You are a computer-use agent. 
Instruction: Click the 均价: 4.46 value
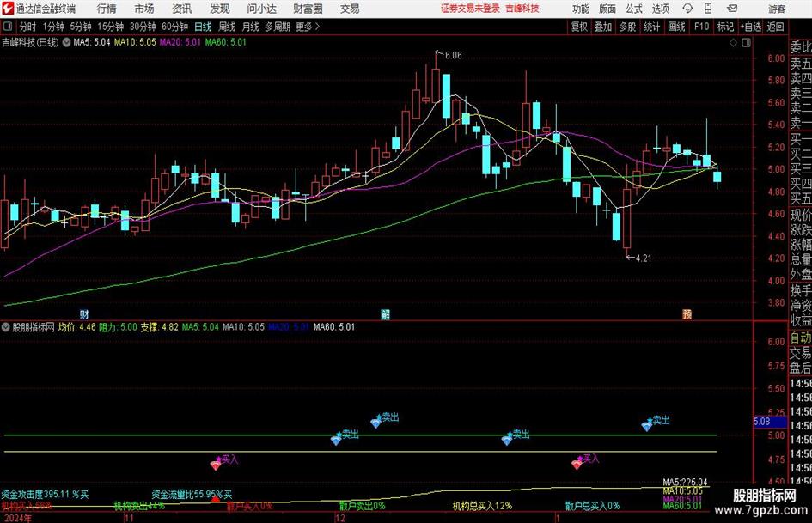tap(76, 327)
